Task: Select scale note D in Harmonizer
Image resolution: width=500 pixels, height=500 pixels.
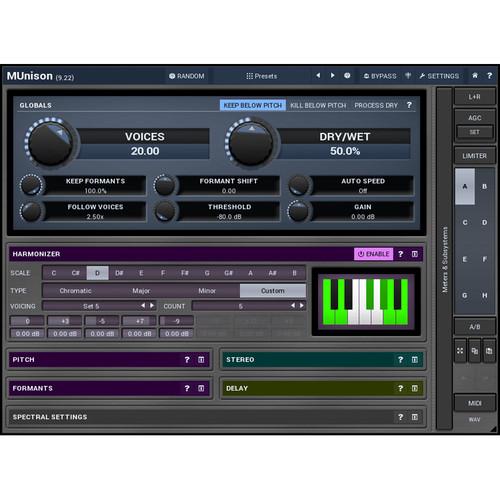Action: tap(97, 273)
